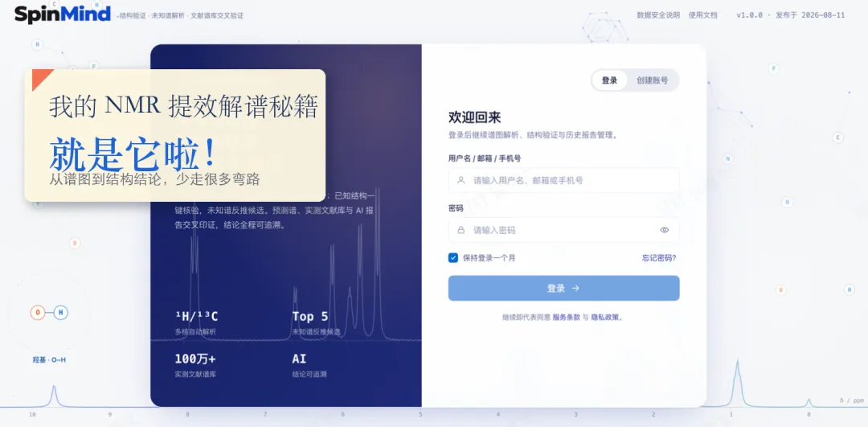The height and width of the screenshot is (427, 868).
Task: Click the 我的 NMR 提效解谱秘籍 banner title
Action: (x=183, y=106)
